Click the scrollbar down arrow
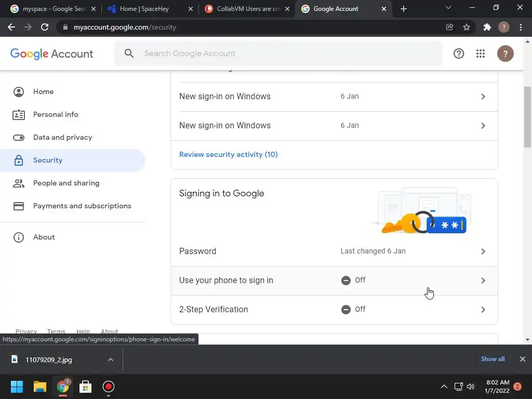Image resolution: width=532 pixels, height=399 pixels. [527, 339]
